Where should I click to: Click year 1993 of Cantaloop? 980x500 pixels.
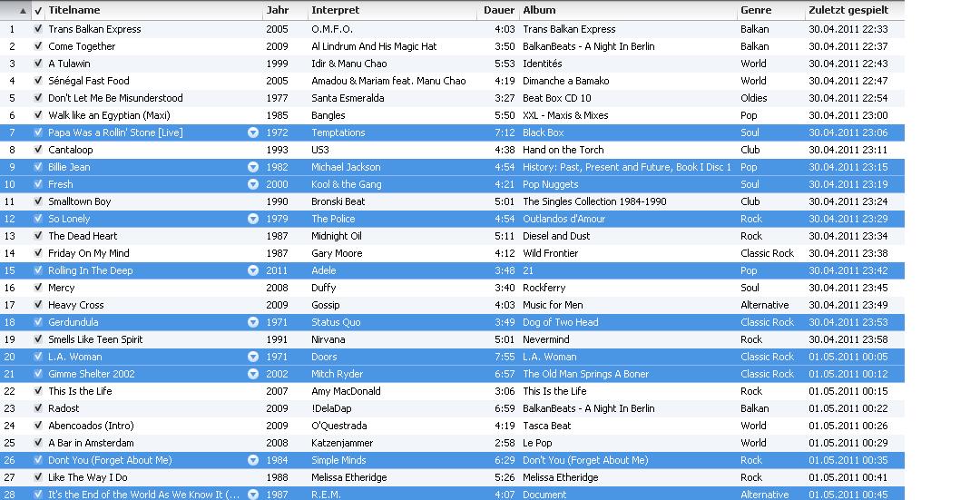point(277,150)
